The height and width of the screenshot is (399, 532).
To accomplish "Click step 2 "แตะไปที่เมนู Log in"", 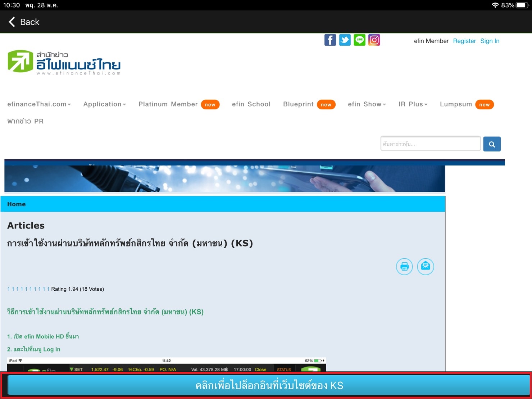I will pyautogui.click(x=34, y=349).
